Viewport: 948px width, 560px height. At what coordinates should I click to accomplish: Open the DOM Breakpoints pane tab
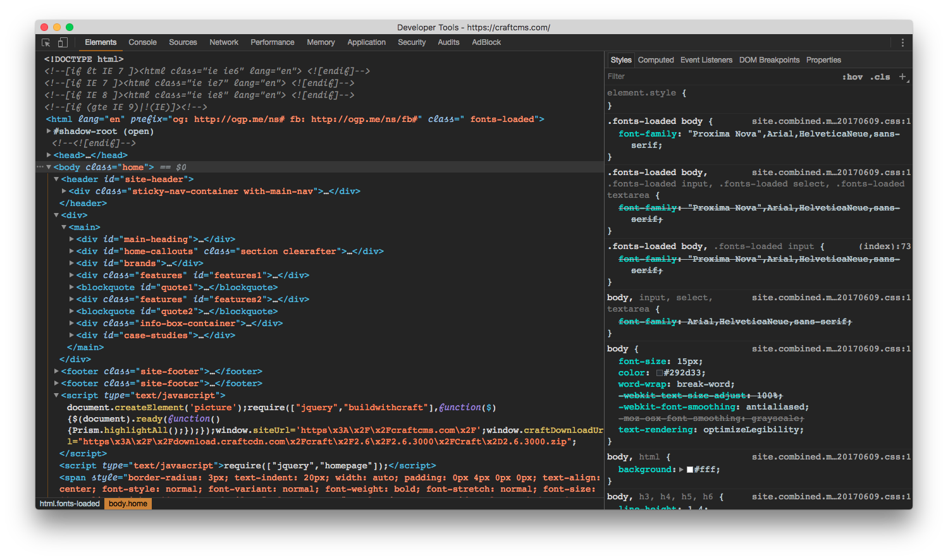(769, 60)
